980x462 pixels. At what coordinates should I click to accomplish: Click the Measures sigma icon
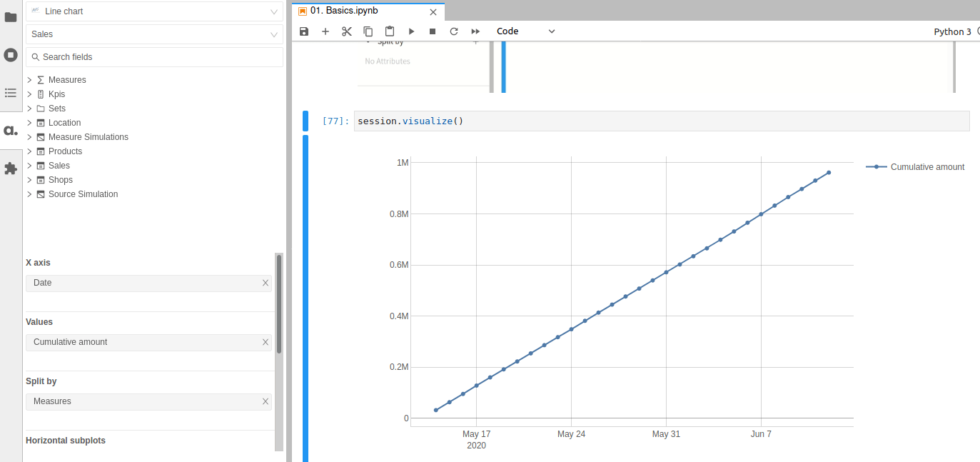coord(41,80)
